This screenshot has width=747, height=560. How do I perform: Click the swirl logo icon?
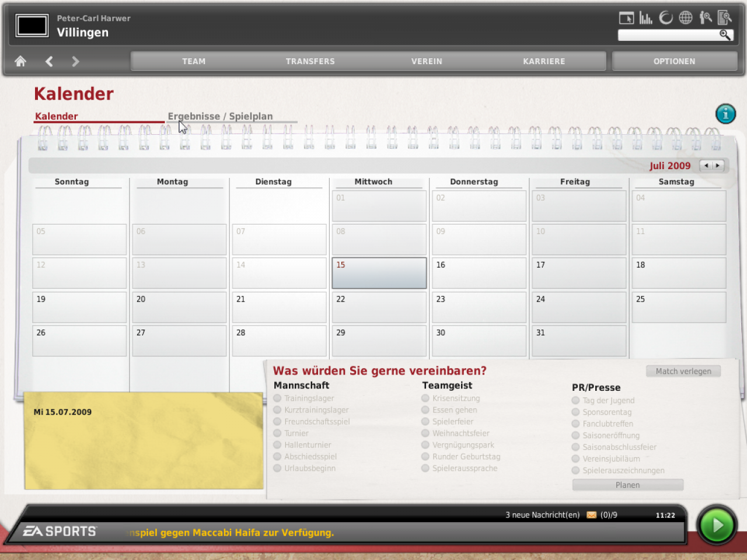(x=666, y=18)
